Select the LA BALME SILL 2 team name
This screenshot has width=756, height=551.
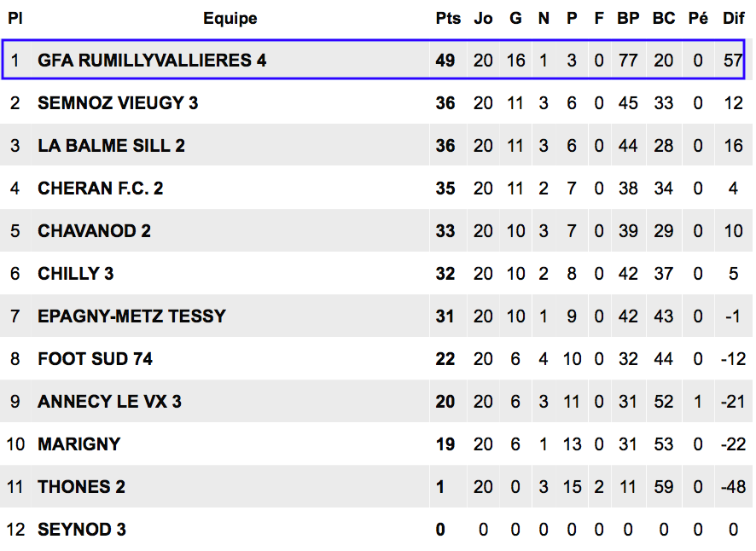pyautogui.click(x=112, y=145)
